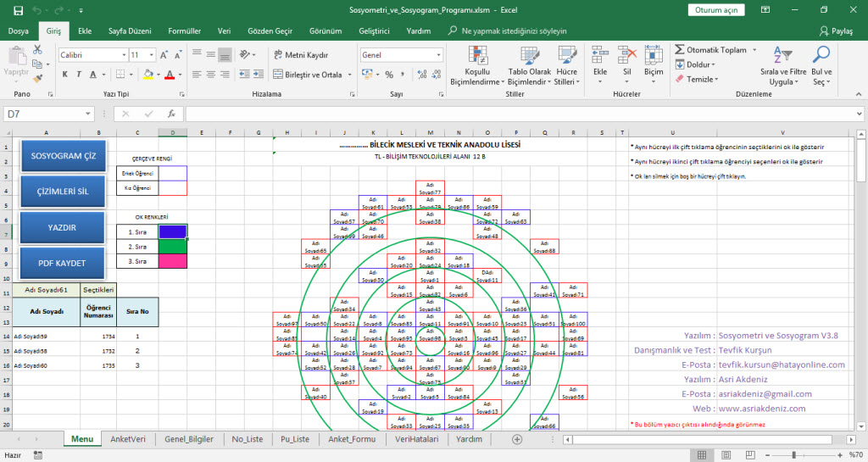Click the Bul ve Seç magnifier icon

821,55
